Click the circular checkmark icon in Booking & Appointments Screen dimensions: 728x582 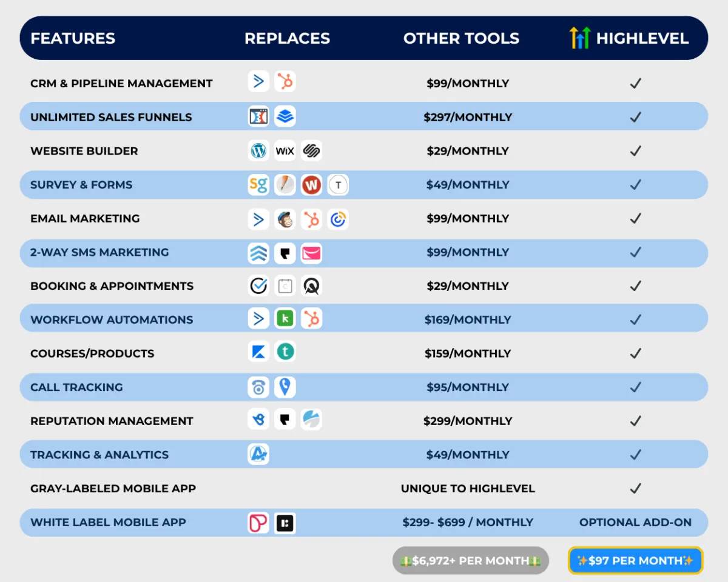pos(259,286)
